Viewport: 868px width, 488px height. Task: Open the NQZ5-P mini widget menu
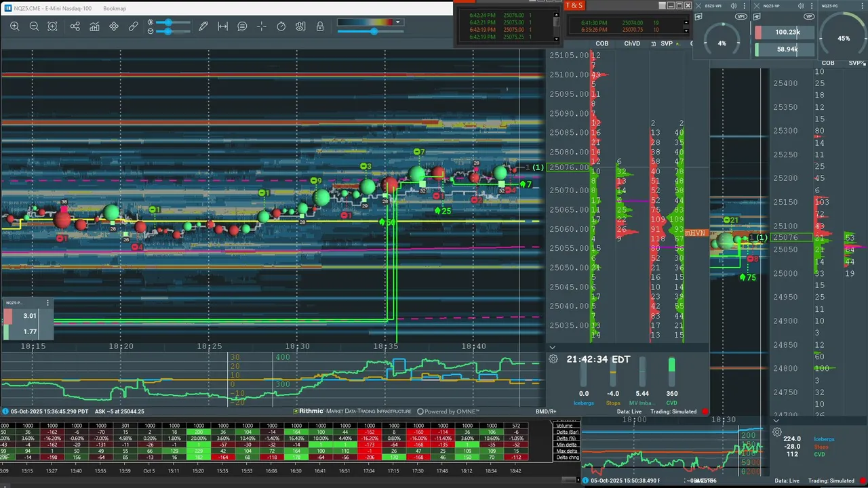coord(47,303)
